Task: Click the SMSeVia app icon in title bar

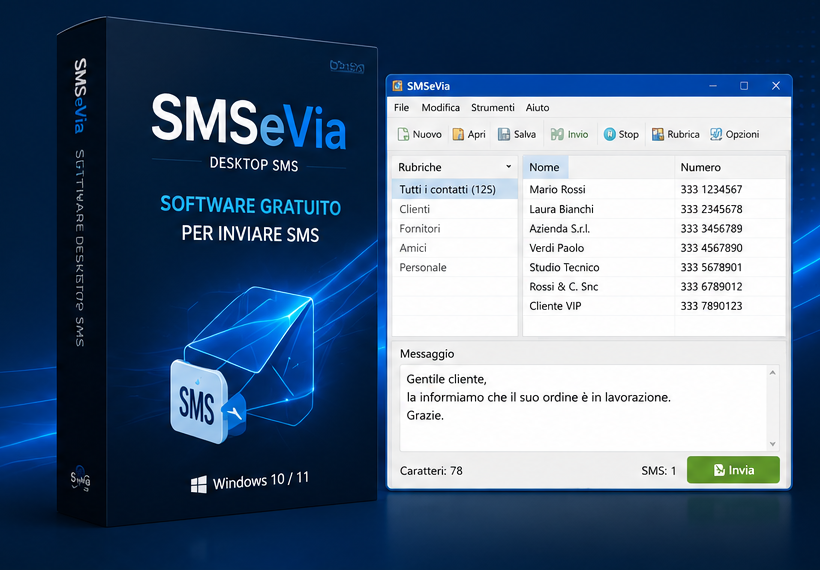Action: click(397, 86)
